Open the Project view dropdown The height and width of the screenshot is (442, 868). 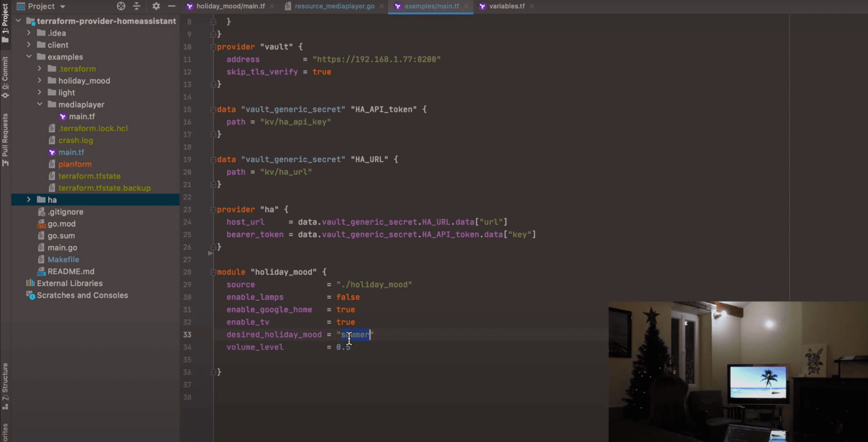[x=62, y=6]
